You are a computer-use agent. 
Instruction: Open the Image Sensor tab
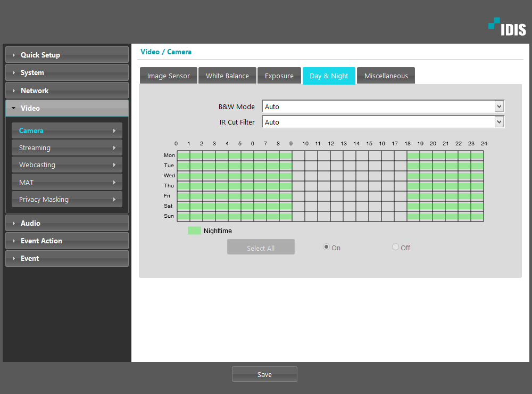tap(168, 76)
